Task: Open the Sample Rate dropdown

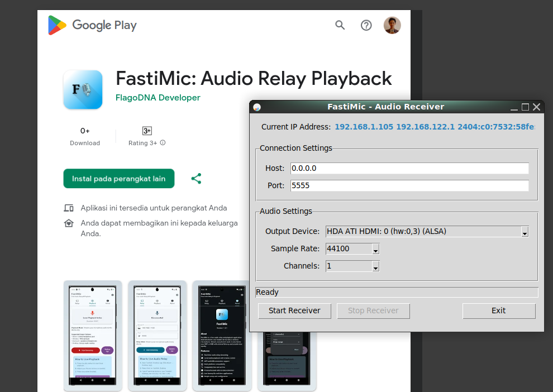Action: (x=375, y=249)
